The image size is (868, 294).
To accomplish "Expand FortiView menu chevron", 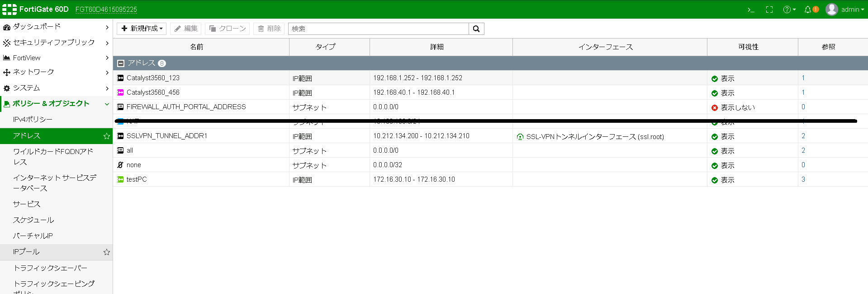I will [107, 58].
